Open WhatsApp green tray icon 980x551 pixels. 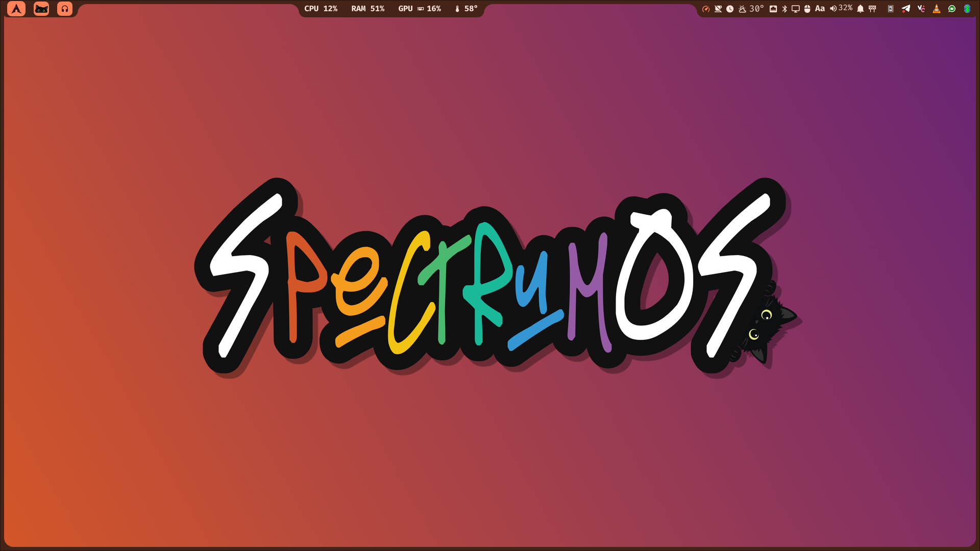click(952, 9)
